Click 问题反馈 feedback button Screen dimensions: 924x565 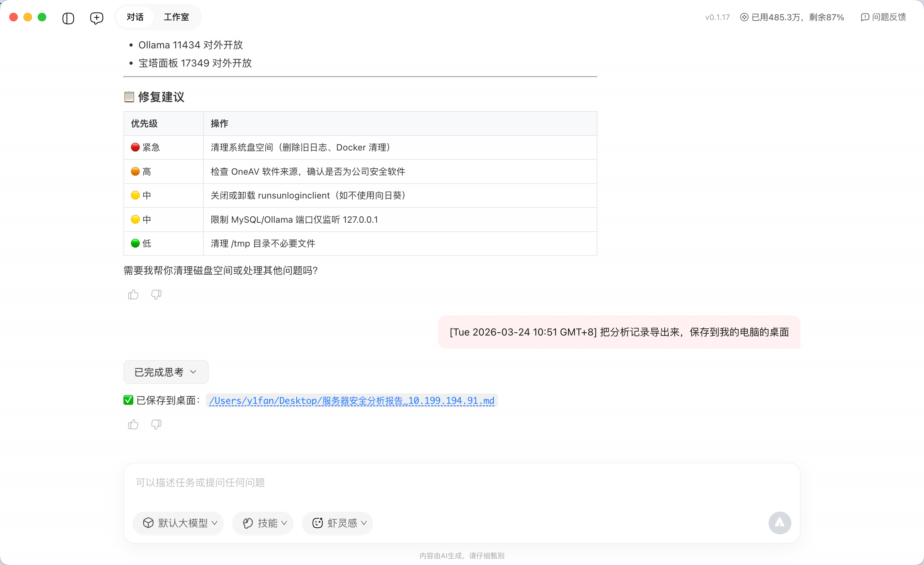point(883,17)
